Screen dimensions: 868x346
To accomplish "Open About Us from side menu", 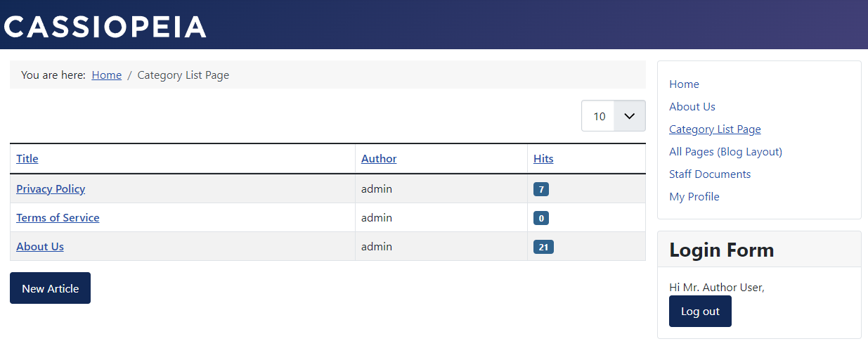I will tap(692, 107).
